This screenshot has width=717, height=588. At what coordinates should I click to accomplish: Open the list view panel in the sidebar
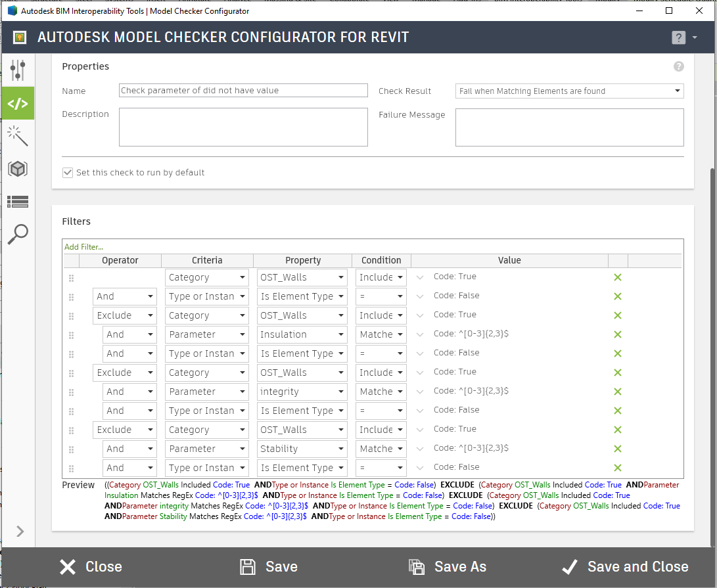[x=18, y=201]
